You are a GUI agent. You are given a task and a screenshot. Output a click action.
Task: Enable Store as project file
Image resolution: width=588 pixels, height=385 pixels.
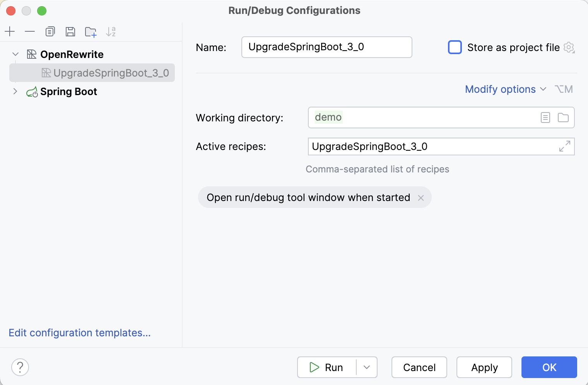point(455,47)
